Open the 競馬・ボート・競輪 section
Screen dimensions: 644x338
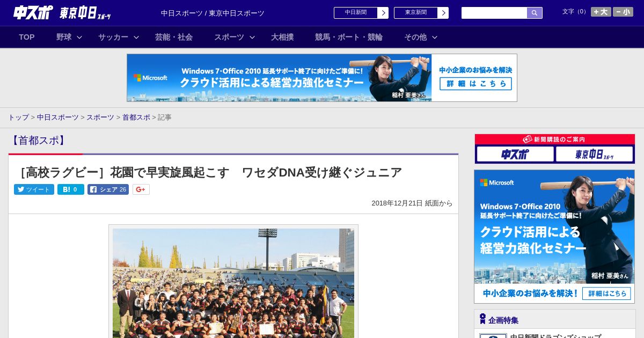pos(349,37)
